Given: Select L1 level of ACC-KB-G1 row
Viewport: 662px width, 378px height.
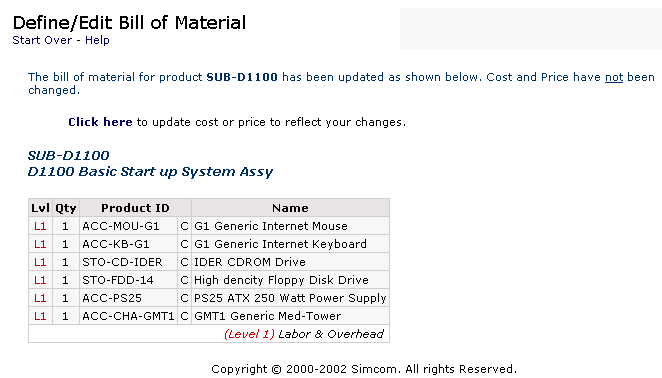Looking at the screenshot, I should click(x=40, y=244).
